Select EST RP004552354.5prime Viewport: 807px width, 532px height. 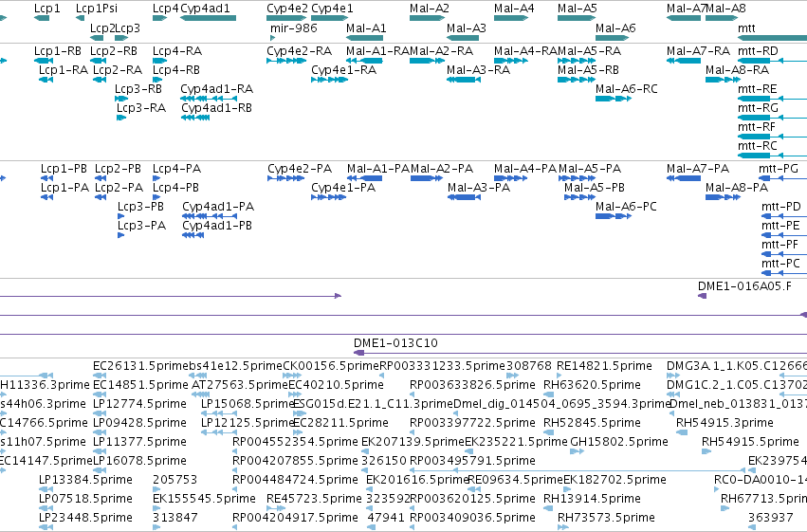(295, 442)
